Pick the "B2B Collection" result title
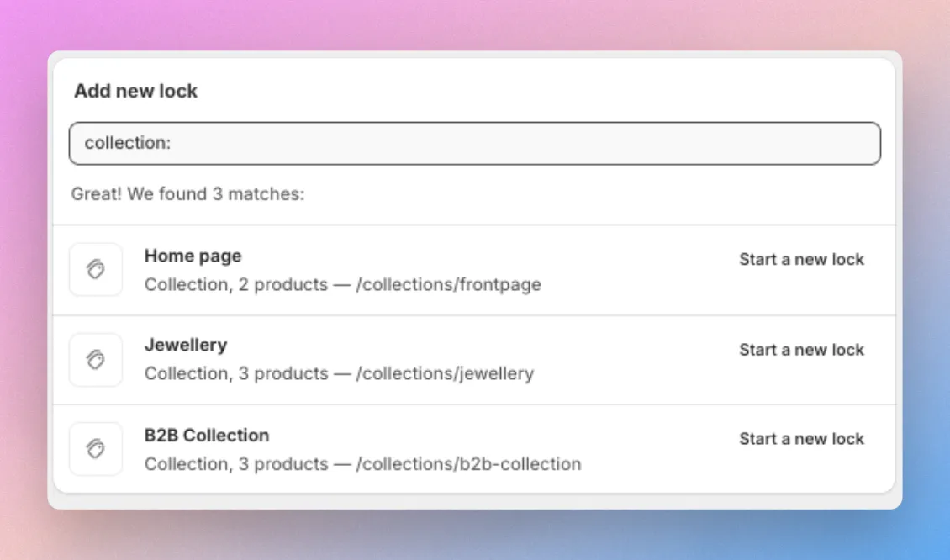The width and height of the screenshot is (950, 560). coord(207,436)
